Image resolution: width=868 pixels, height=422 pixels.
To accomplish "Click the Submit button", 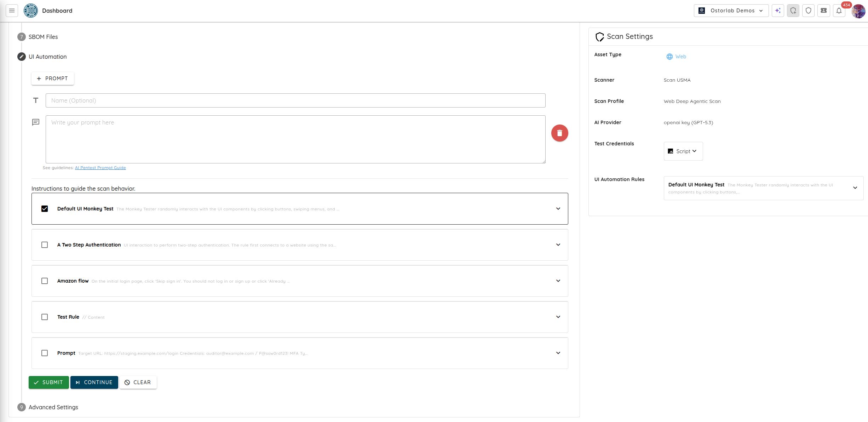I will [x=48, y=382].
